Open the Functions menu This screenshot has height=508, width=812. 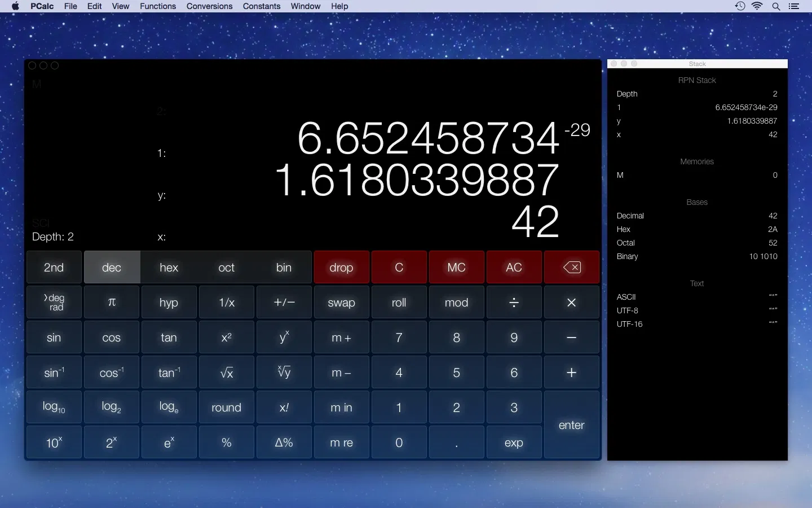pyautogui.click(x=158, y=6)
